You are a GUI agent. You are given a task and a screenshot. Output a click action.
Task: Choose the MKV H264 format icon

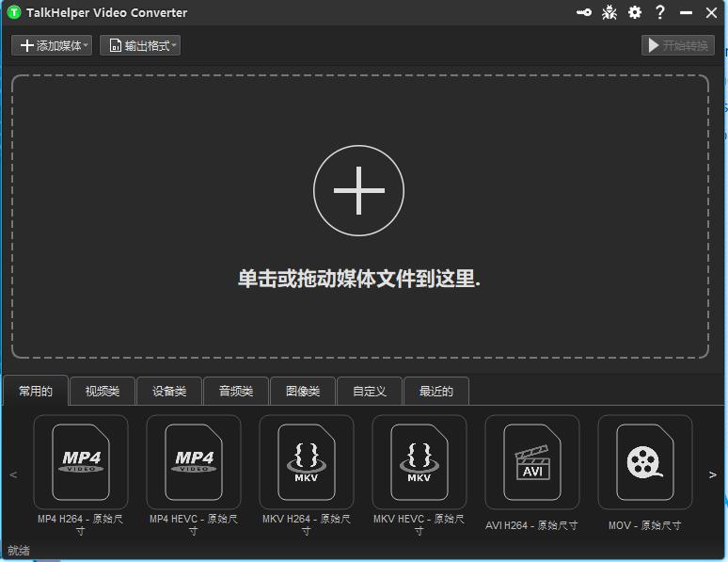click(x=307, y=462)
